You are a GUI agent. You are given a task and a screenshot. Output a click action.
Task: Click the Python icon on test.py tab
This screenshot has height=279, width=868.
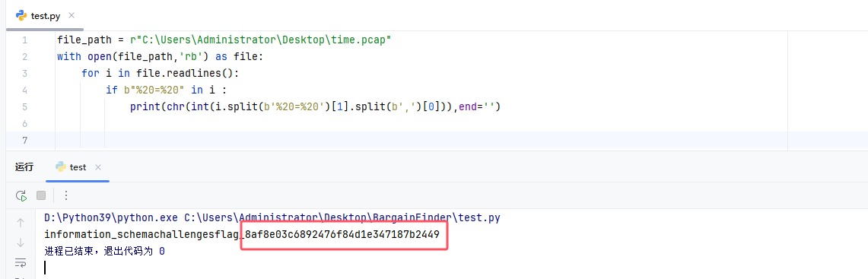(x=21, y=15)
